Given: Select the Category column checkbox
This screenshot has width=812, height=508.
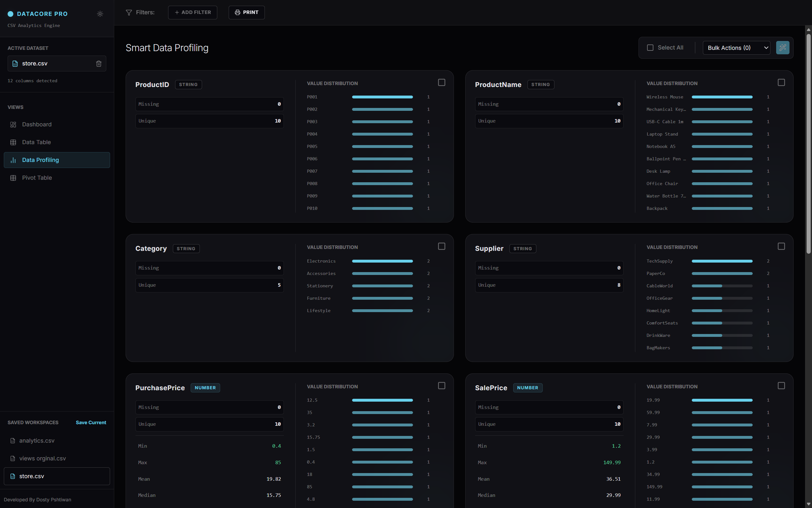Looking at the screenshot, I should (x=442, y=247).
